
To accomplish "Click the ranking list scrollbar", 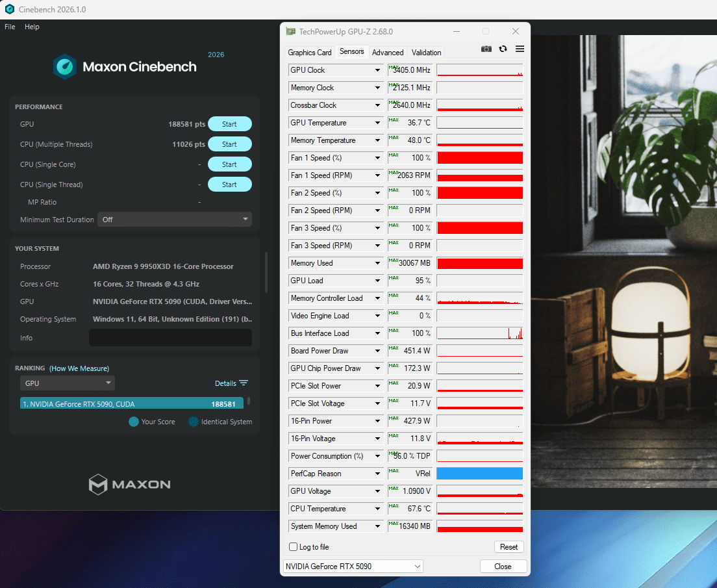I will coord(249,401).
